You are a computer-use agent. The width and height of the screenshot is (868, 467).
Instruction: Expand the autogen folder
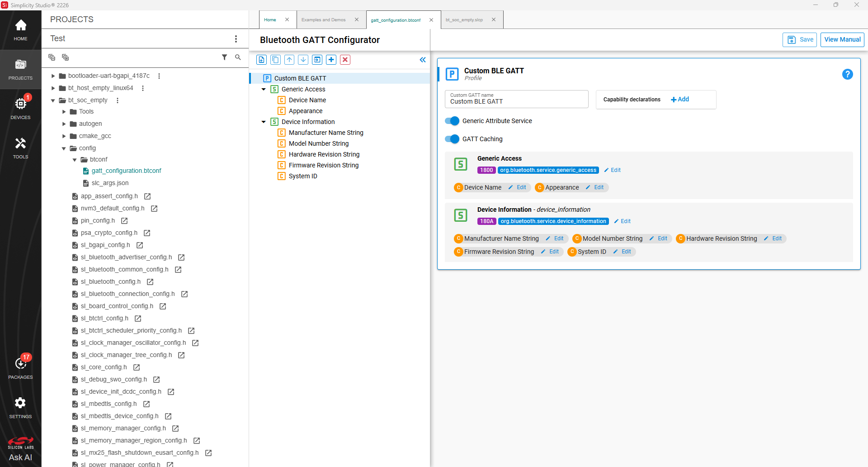pyautogui.click(x=64, y=124)
